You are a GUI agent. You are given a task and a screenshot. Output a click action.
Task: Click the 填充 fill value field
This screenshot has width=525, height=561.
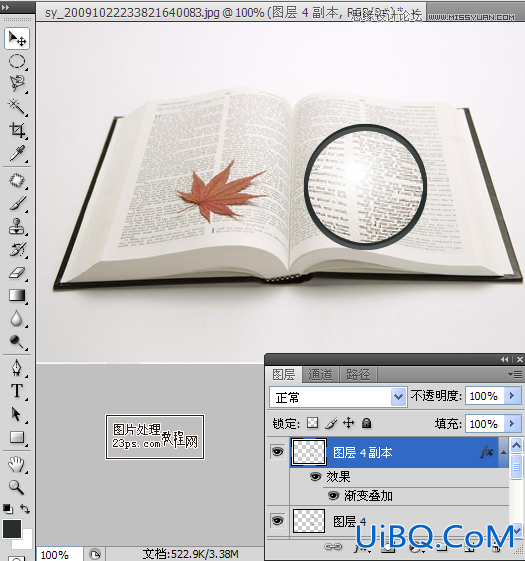pyautogui.click(x=485, y=424)
